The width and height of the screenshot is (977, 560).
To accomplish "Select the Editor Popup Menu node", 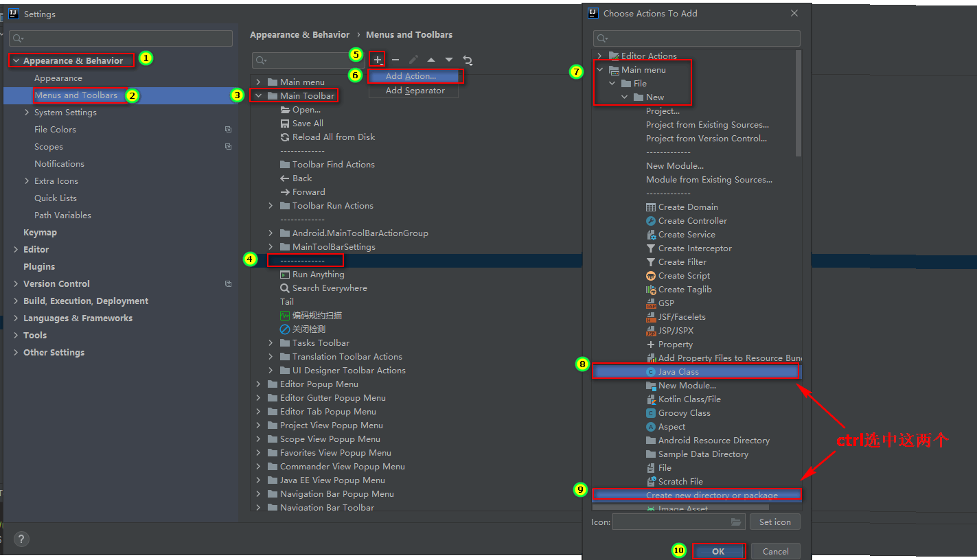I will tap(319, 384).
